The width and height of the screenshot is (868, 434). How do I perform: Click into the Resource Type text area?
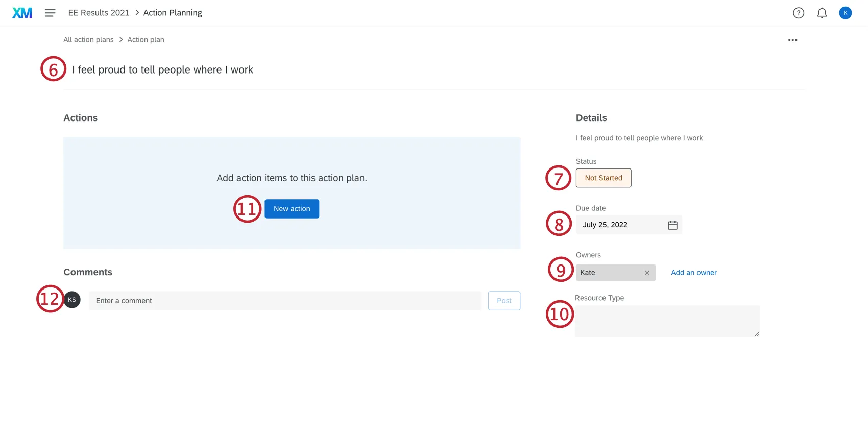pos(667,321)
